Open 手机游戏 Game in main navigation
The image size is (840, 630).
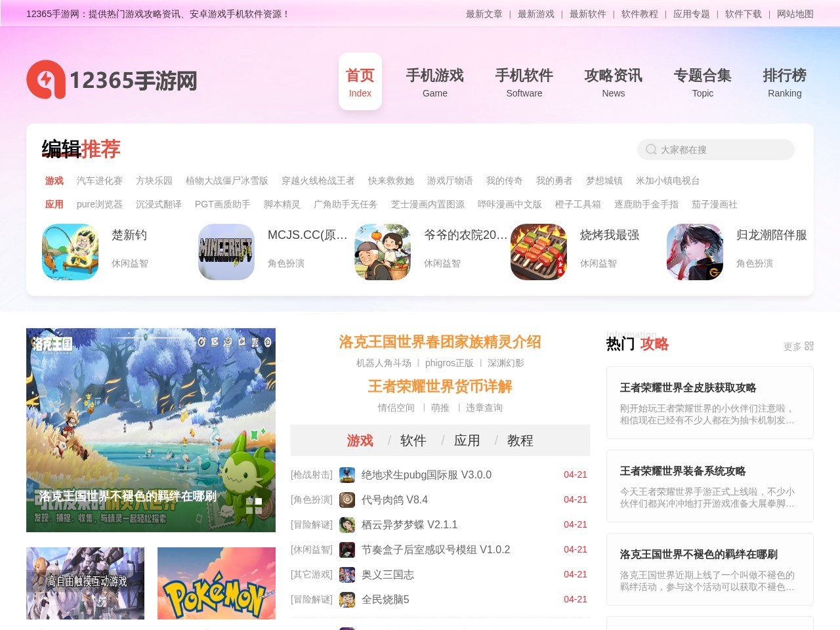[x=434, y=82]
